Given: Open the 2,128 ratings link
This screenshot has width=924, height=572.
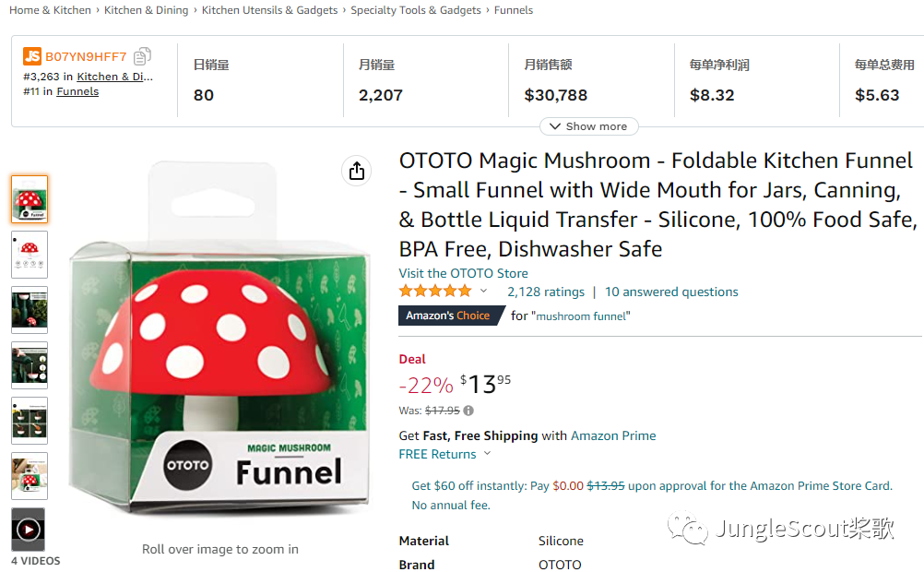Looking at the screenshot, I should pos(546,292).
